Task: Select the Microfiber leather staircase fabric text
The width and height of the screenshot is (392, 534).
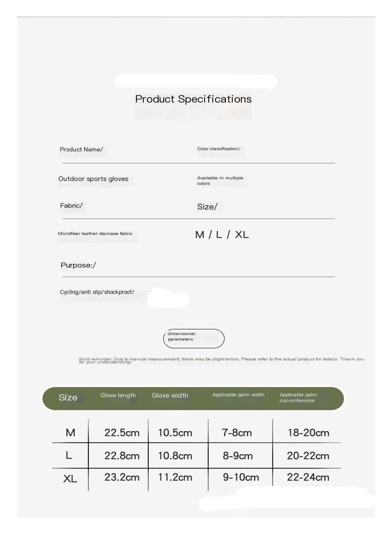Action: click(x=95, y=234)
